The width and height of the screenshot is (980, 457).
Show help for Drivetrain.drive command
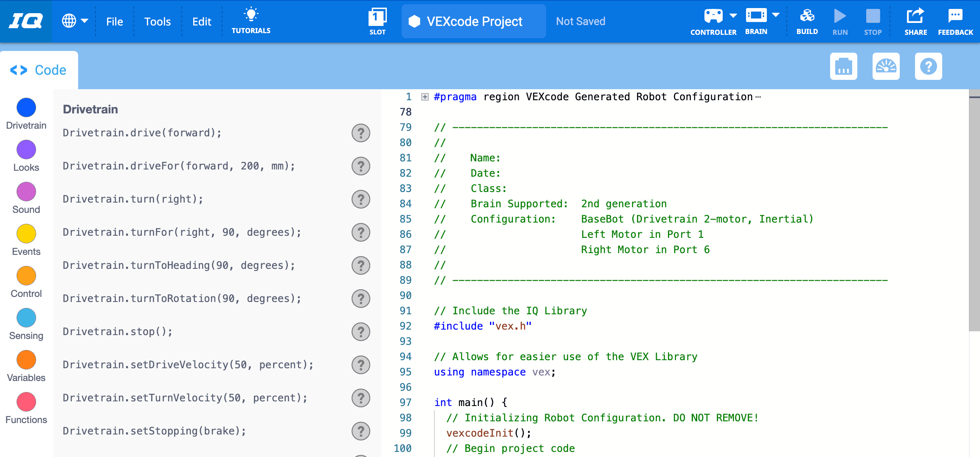tap(360, 133)
